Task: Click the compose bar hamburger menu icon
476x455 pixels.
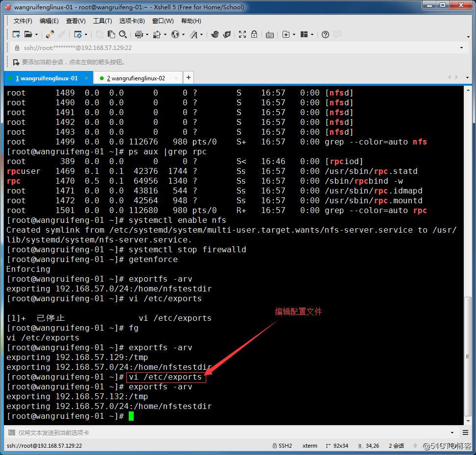Action: click(465, 432)
